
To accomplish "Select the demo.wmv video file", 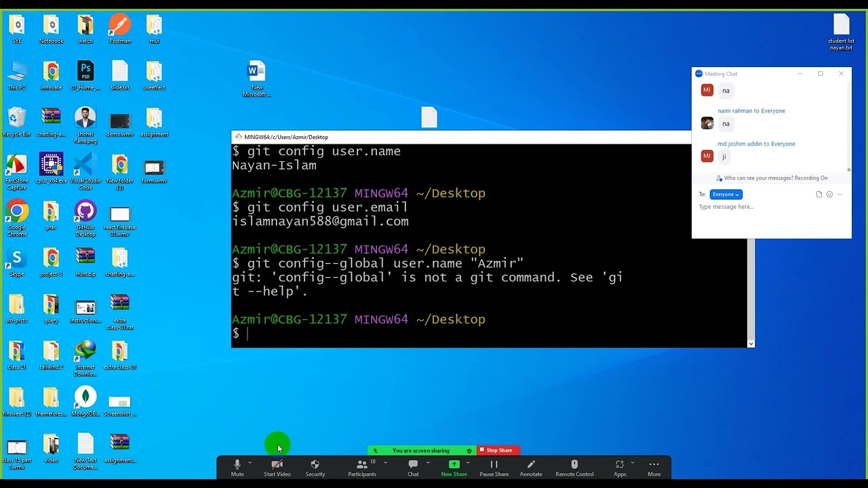I will (120, 125).
